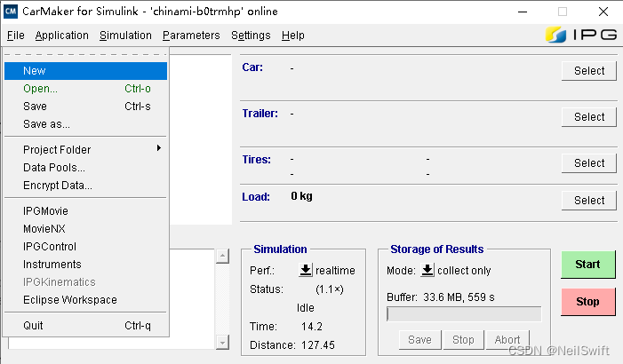Choose Open... from the File menu
The image size is (623, 364).
coord(85,89)
